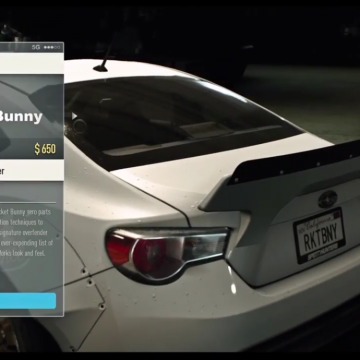
Task: Click the divider line above the description
Action: pyautogui.click(x=28, y=202)
